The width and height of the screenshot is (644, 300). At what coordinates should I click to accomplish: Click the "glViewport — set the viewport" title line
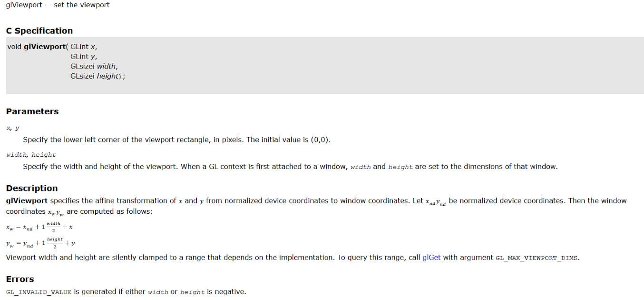58,5
